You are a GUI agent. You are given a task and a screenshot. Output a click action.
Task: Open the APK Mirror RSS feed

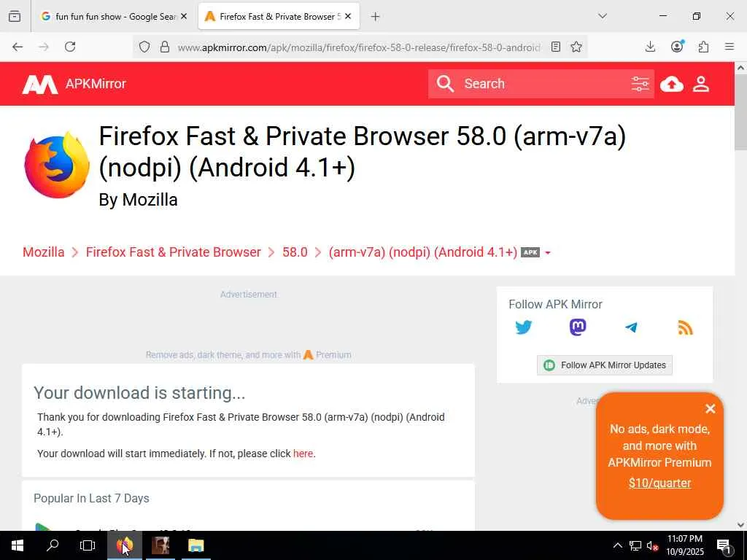[x=685, y=327]
